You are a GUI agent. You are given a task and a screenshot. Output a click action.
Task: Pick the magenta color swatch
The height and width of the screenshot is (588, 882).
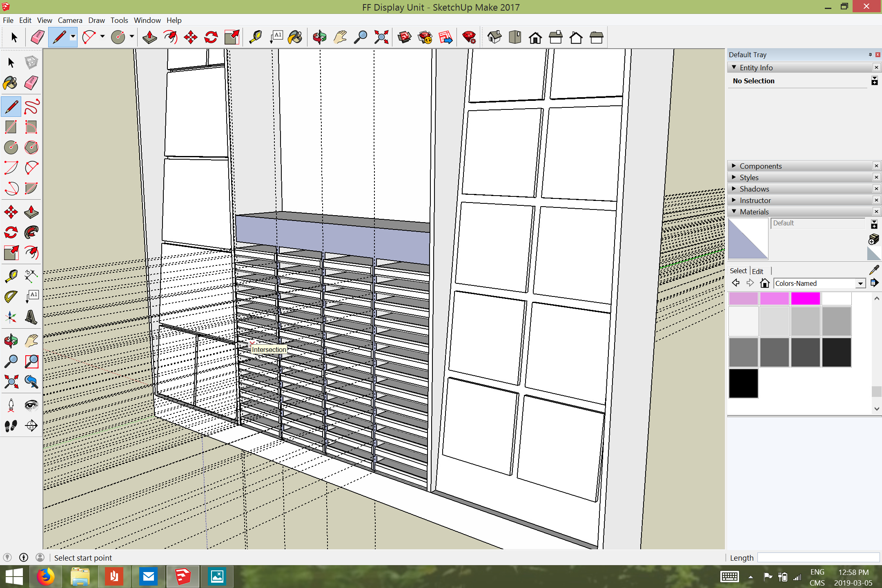coord(805,298)
